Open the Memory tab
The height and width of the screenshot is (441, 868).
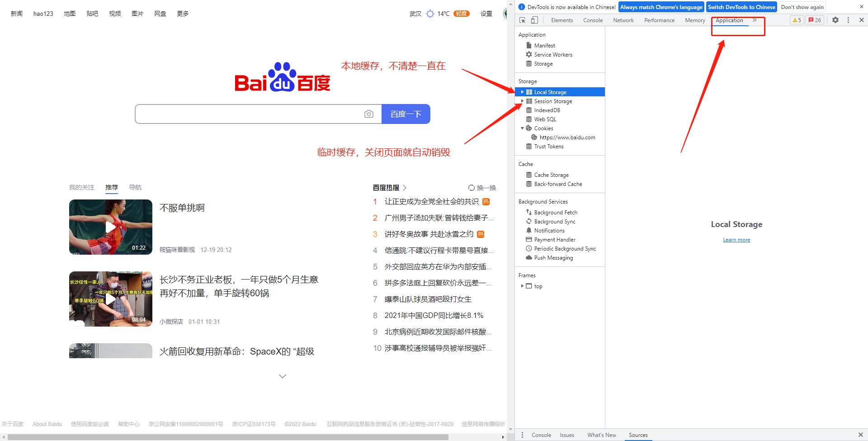point(695,20)
